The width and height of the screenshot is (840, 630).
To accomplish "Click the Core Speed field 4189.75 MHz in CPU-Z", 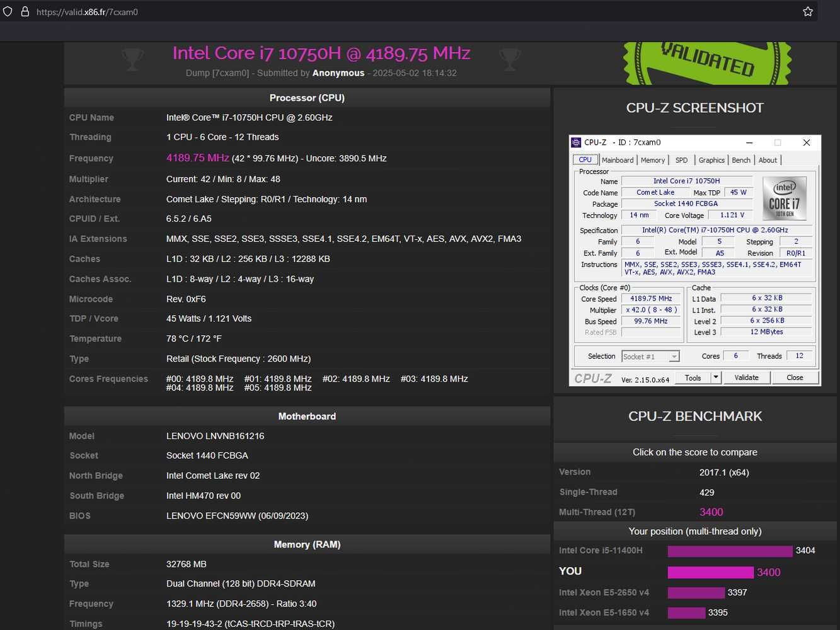I will [651, 299].
